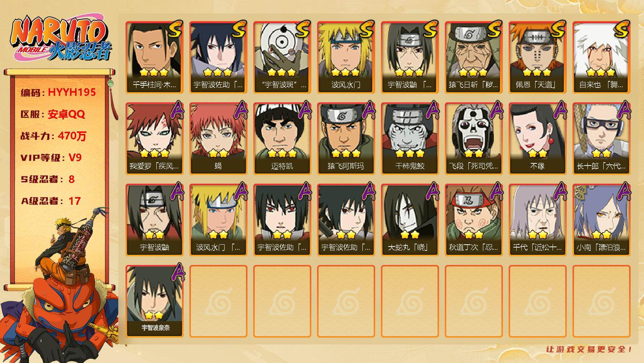Select the 迈特凯 A-rank card
The image size is (644, 363).
tap(282, 138)
